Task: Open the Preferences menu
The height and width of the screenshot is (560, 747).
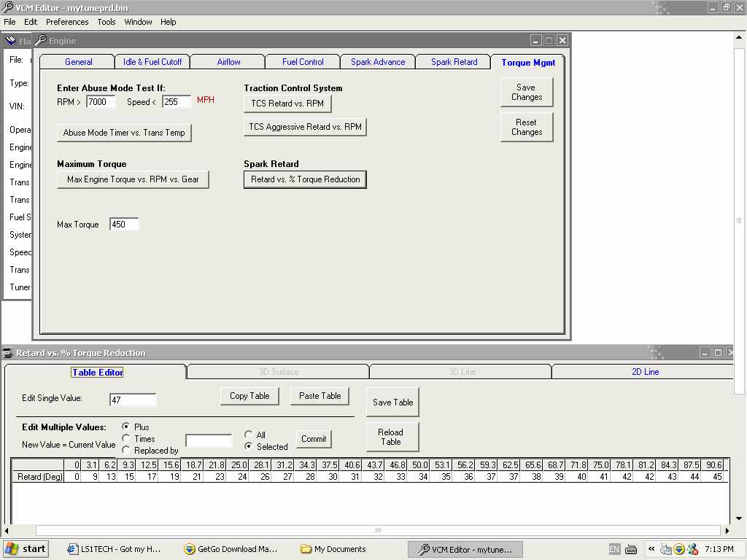Action: [x=67, y=22]
